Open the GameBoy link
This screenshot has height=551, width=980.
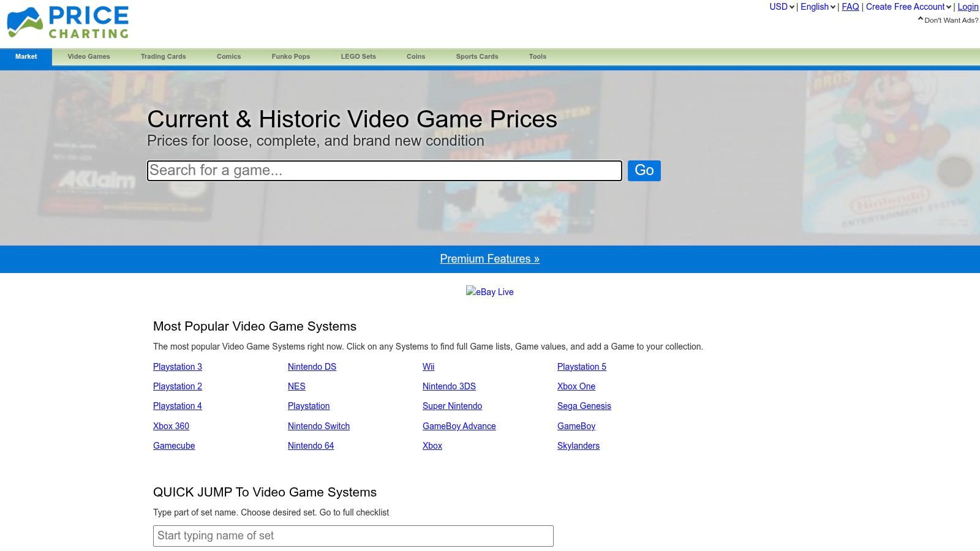(576, 426)
